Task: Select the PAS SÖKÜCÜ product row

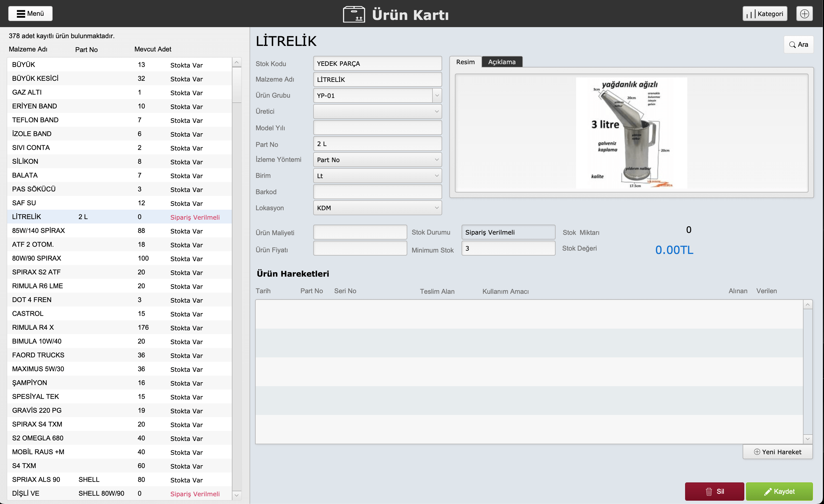Action: [x=119, y=189]
